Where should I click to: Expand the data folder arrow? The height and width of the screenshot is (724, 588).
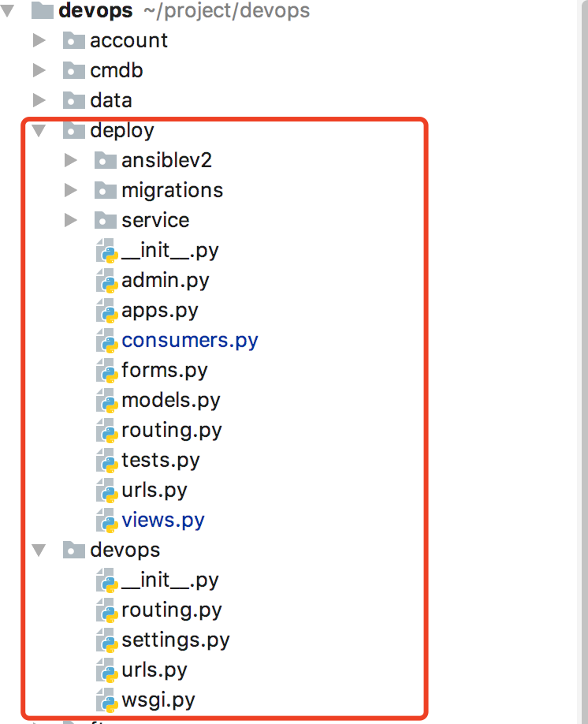click(39, 101)
